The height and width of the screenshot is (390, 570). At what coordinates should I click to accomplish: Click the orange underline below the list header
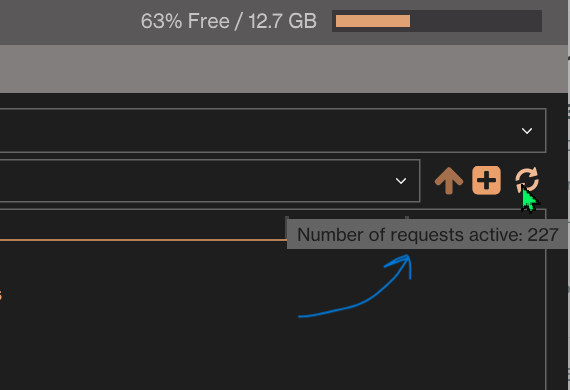[x=143, y=240]
